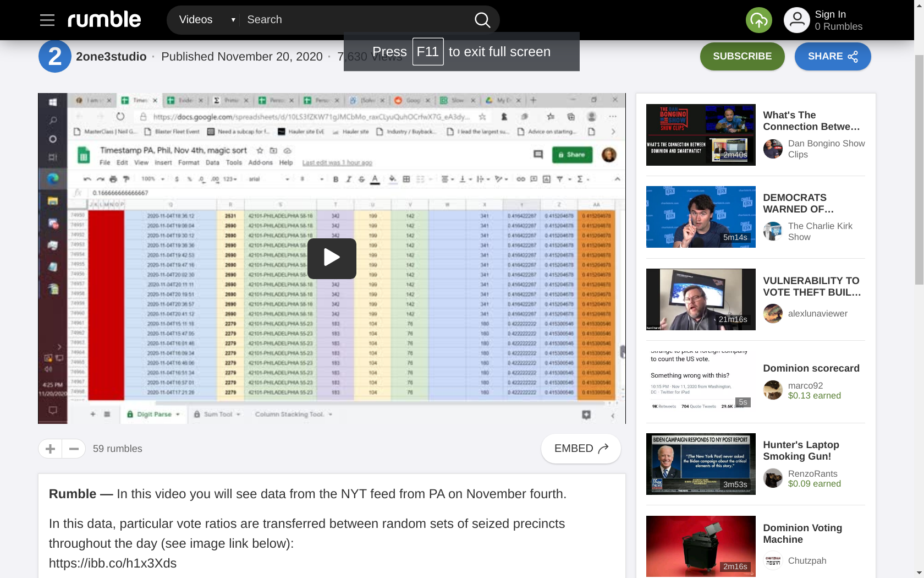Click the 'RenzoRants' channel name text
This screenshot has width=924, height=578.
[x=812, y=473]
